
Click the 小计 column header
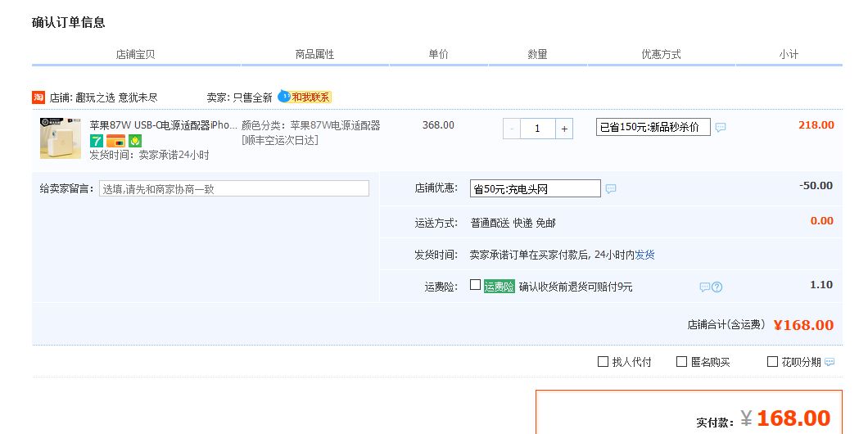[789, 54]
